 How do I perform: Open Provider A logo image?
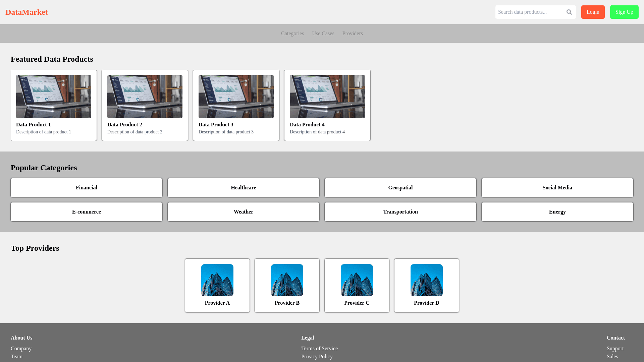pyautogui.click(x=217, y=280)
